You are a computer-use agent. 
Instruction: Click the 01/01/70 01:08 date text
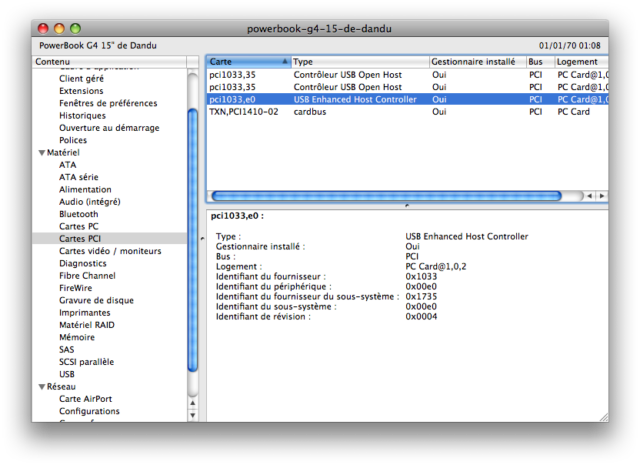(x=570, y=45)
